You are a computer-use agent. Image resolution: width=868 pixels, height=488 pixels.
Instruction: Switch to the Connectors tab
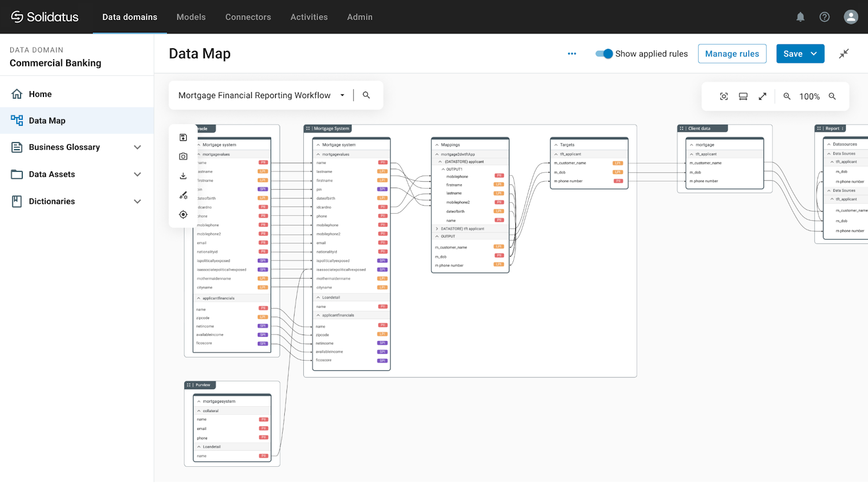pyautogui.click(x=248, y=17)
